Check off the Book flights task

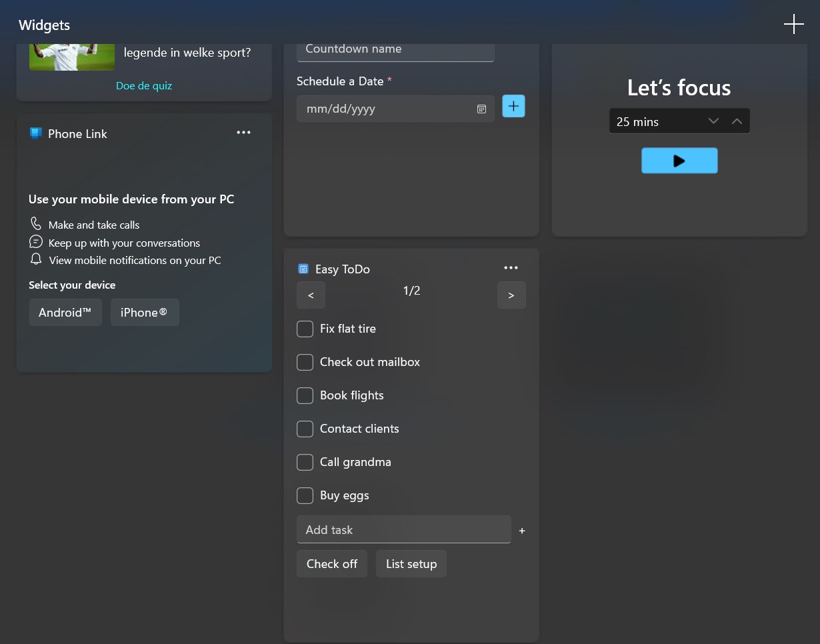pyautogui.click(x=305, y=395)
